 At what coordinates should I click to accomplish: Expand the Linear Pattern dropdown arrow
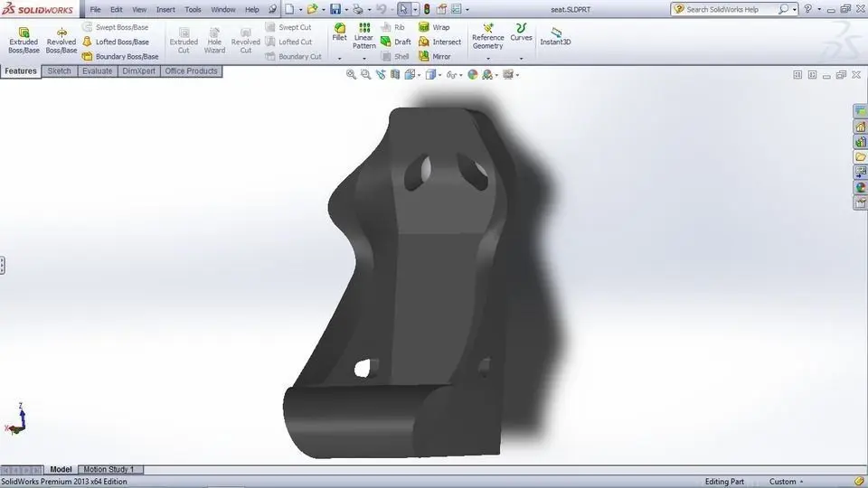coord(363,58)
